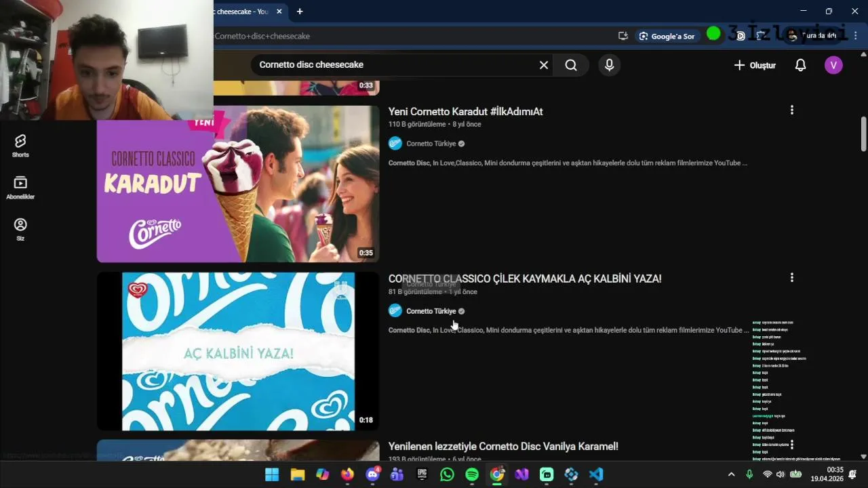Click the scrollbar up arrow
Viewport: 868px width, 488px height.
coord(863,53)
